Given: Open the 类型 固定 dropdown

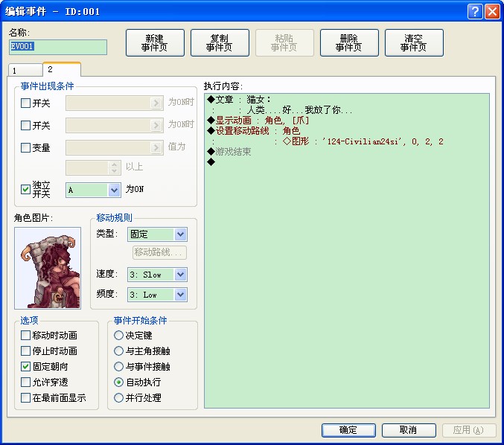Looking at the screenshot, I should pos(157,234).
